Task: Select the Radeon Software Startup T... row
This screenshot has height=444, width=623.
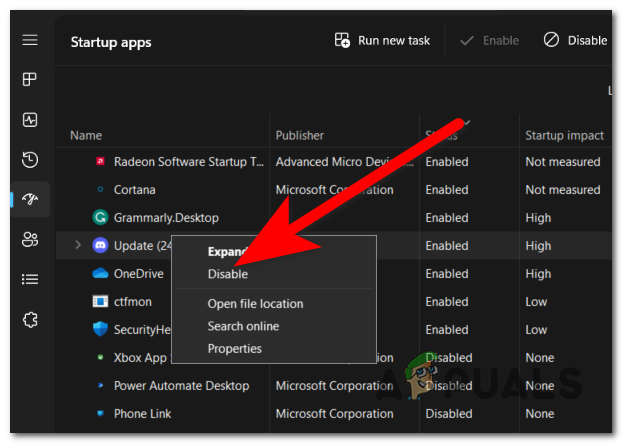Action: tap(189, 162)
